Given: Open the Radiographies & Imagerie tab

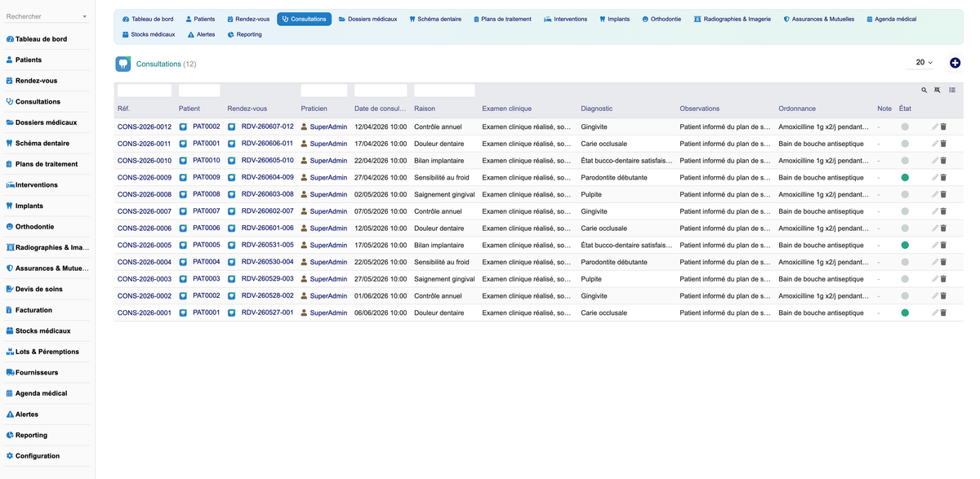Looking at the screenshot, I should point(732,19).
